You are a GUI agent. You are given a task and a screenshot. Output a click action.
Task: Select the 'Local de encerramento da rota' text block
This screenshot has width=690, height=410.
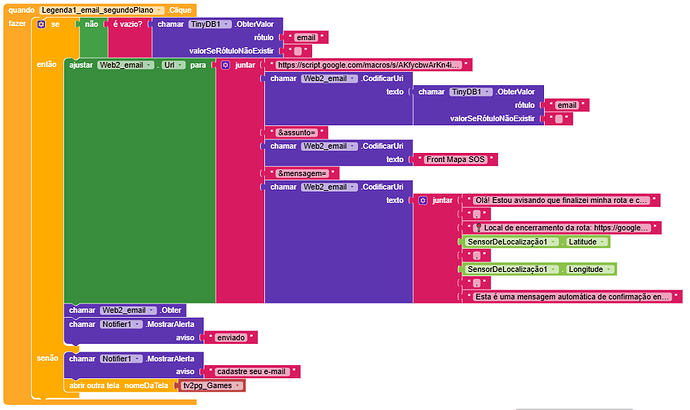click(x=562, y=228)
